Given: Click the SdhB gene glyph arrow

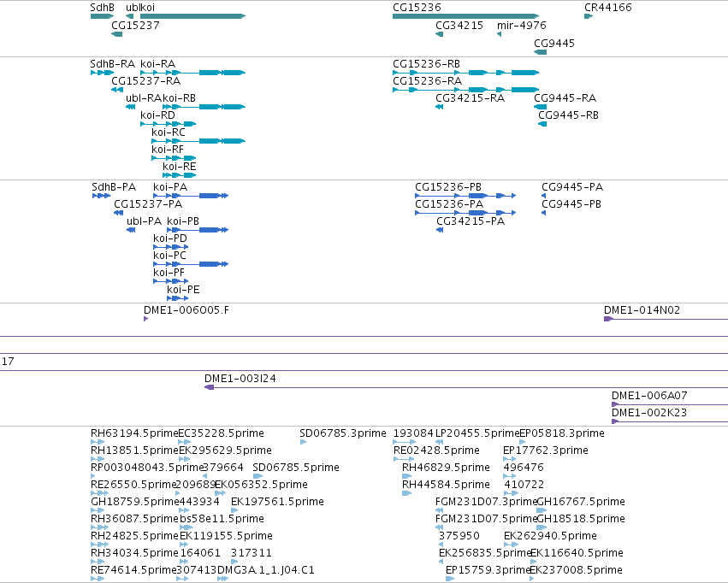Looking at the screenshot, I should point(102,16).
